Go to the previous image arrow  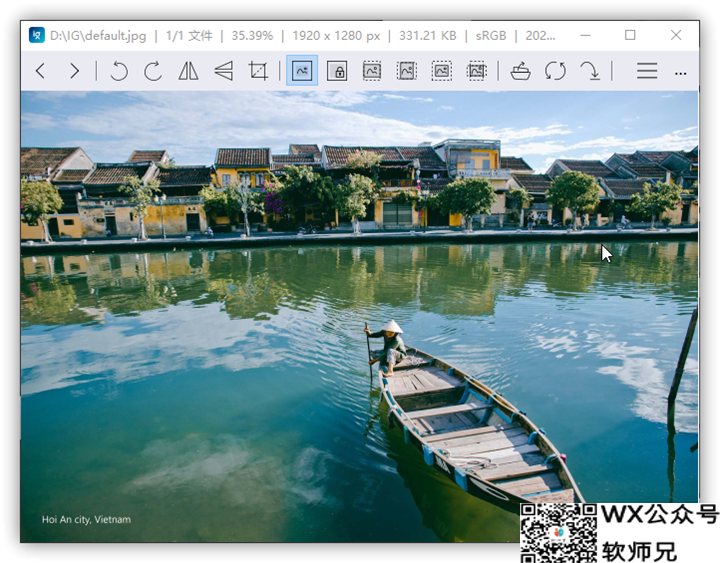tap(40, 71)
